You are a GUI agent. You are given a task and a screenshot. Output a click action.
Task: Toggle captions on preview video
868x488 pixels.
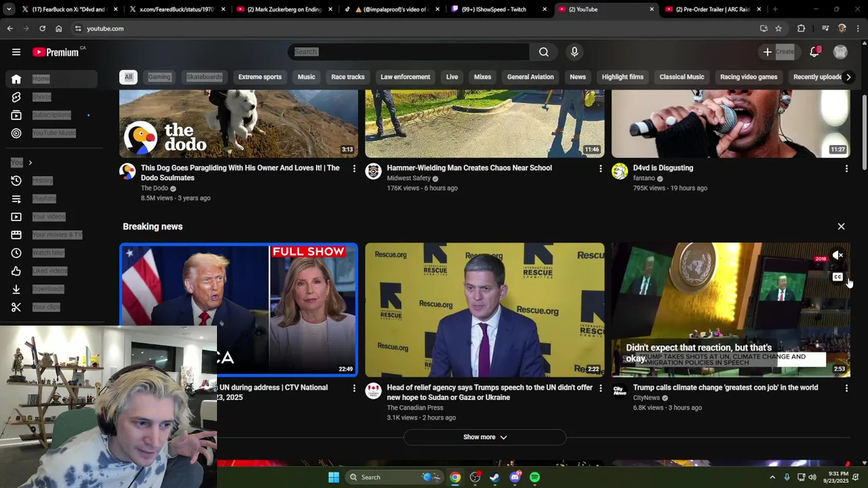pyautogui.click(x=837, y=277)
